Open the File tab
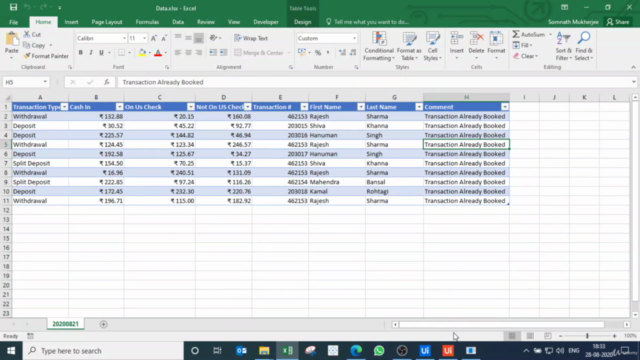 [13, 22]
